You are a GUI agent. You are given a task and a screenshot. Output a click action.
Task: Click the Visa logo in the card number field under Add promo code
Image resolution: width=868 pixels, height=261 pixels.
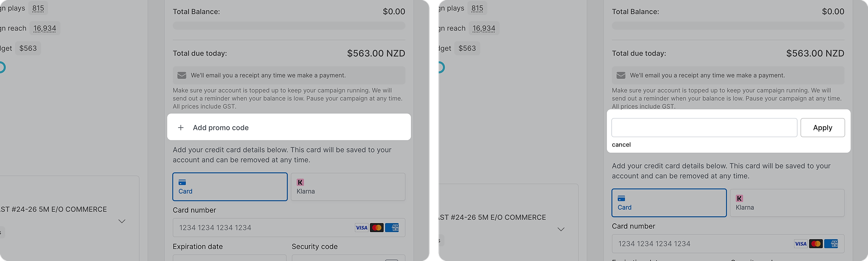(x=361, y=227)
